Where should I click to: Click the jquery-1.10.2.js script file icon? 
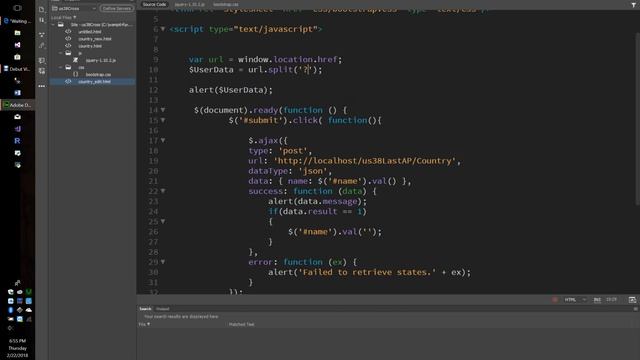pyautogui.click(x=76, y=60)
